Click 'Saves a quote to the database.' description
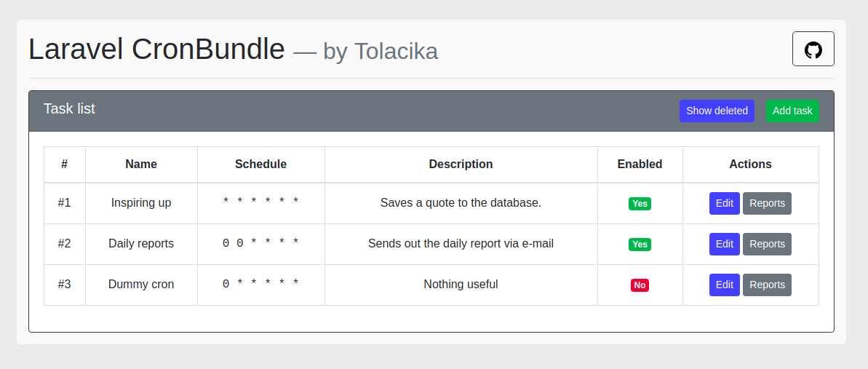This screenshot has width=868, height=369. click(461, 203)
